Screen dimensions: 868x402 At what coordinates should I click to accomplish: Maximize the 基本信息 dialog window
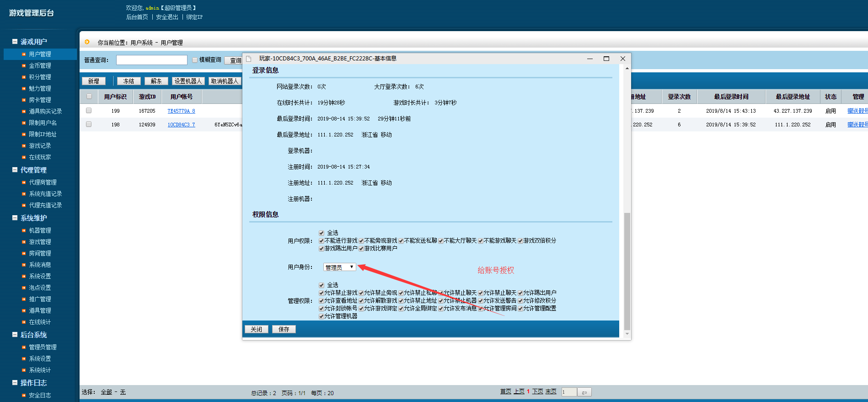pyautogui.click(x=606, y=59)
